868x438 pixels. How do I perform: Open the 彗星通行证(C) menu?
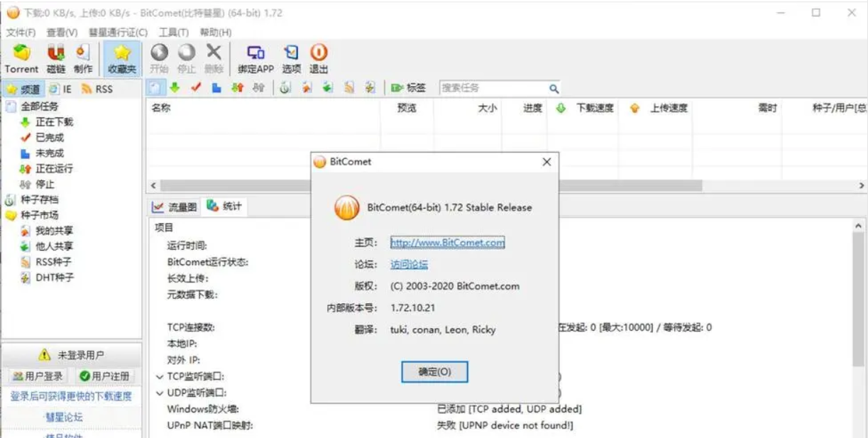(x=118, y=32)
